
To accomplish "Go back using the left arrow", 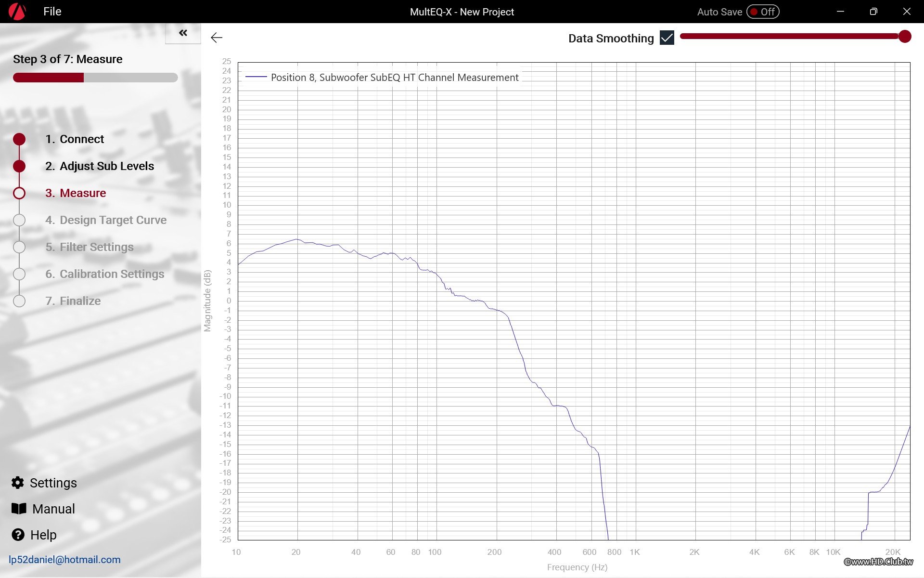I will pyautogui.click(x=217, y=38).
